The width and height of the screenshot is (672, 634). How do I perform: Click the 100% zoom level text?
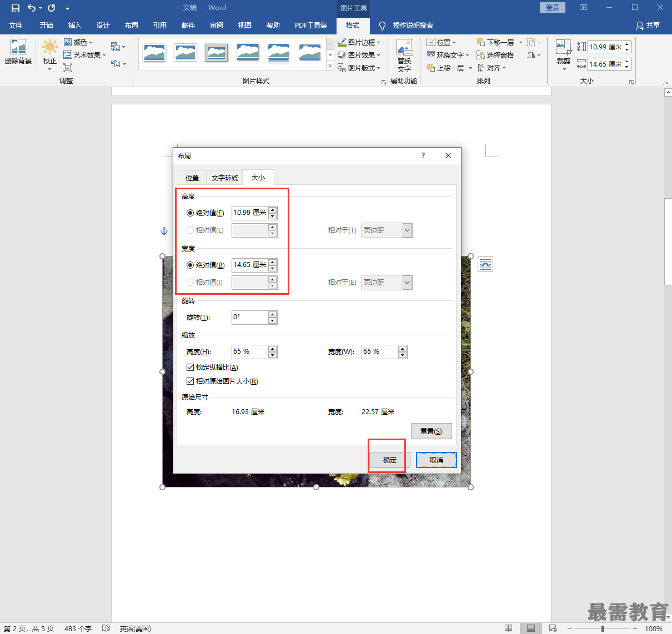tap(654, 628)
